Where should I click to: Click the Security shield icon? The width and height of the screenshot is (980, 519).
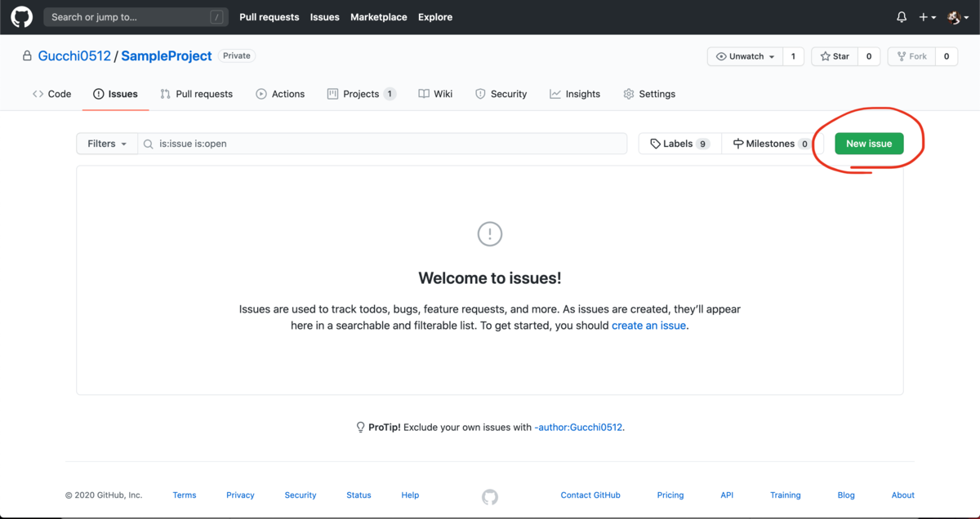[x=482, y=94]
